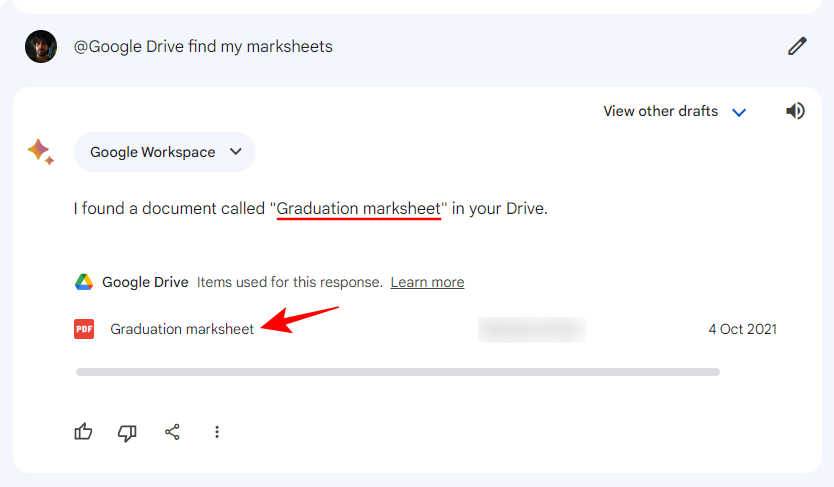
Task: Give the response a thumbs down
Action: coord(127,433)
